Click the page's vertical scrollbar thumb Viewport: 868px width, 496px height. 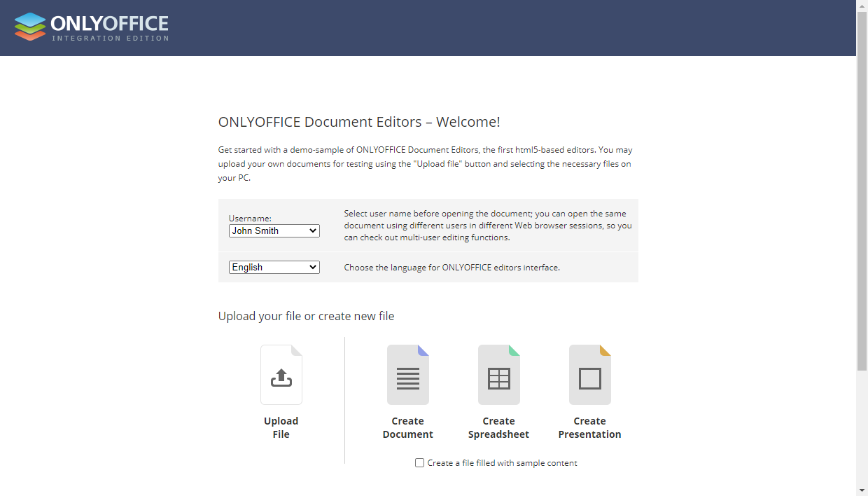click(862, 191)
